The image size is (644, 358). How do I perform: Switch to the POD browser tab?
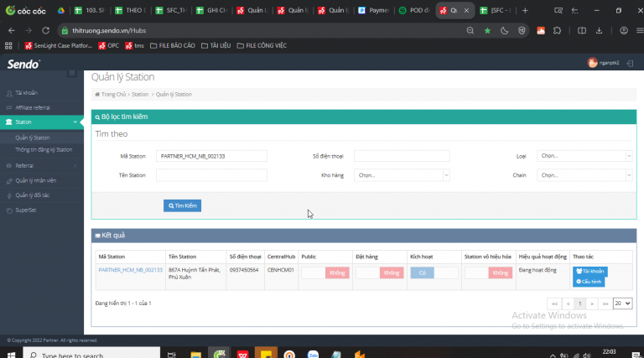point(414,10)
